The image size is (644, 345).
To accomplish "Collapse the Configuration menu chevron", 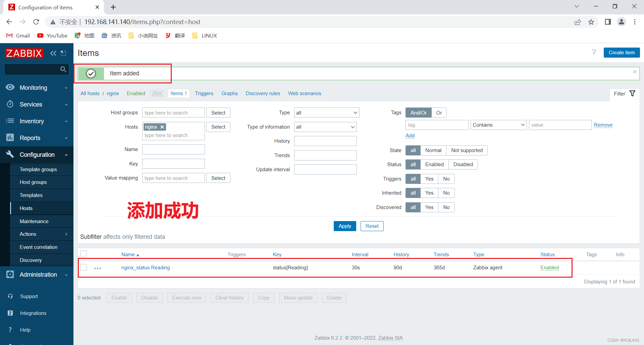I will pyautogui.click(x=66, y=155).
